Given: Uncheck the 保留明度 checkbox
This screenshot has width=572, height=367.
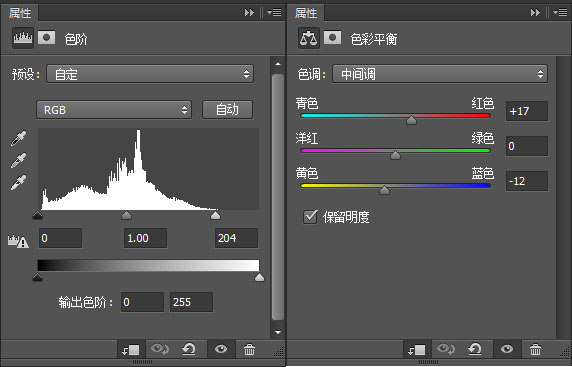Looking at the screenshot, I should (310, 217).
